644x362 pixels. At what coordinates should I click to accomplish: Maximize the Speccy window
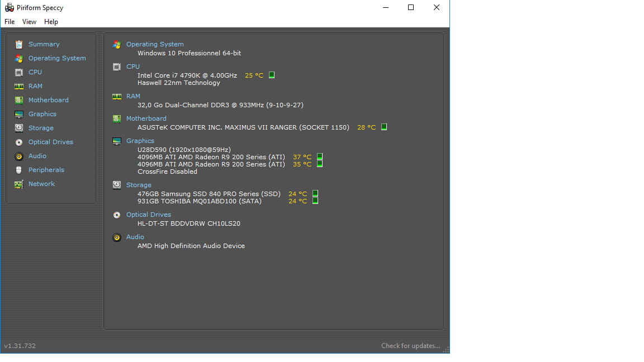[411, 7]
